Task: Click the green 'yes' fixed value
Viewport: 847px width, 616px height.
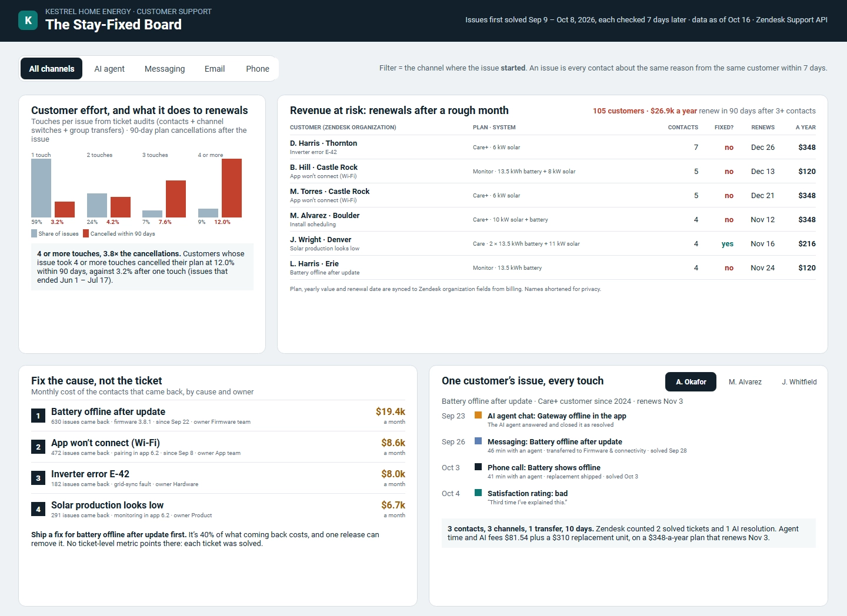Action: point(728,244)
